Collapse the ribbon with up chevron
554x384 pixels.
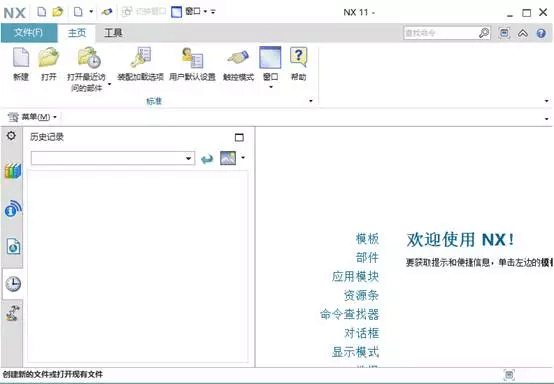[x=523, y=33]
